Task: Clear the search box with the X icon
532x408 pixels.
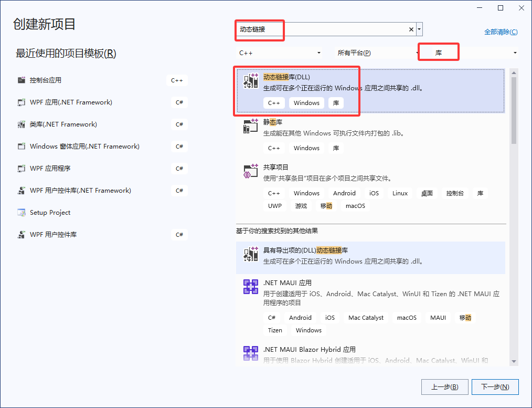Action: (x=411, y=29)
